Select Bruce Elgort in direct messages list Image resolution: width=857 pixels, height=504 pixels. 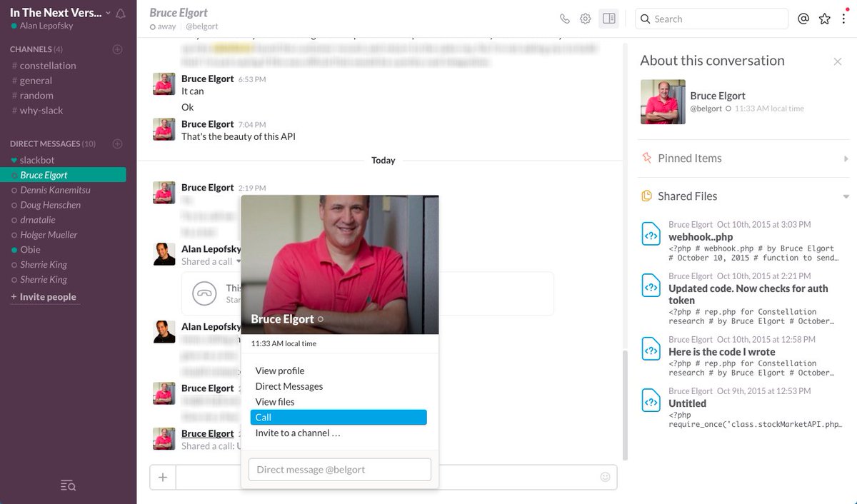coord(63,175)
